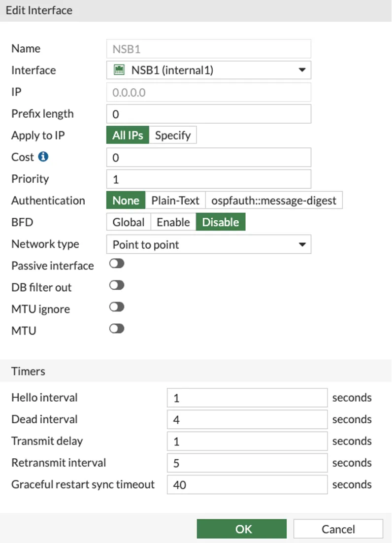Click the NSB1 interface port icon
The image size is (392, 543).
tap(119, 69)
